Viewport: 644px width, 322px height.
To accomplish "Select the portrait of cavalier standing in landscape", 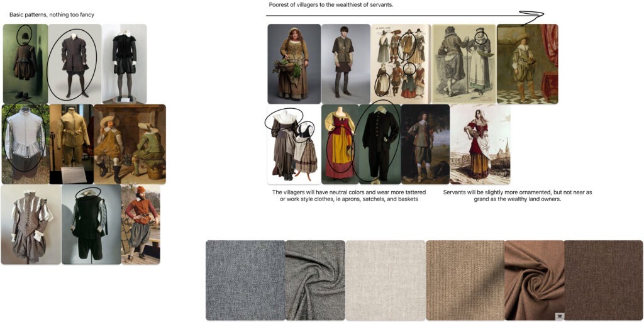I will click(x=426, y=144).
